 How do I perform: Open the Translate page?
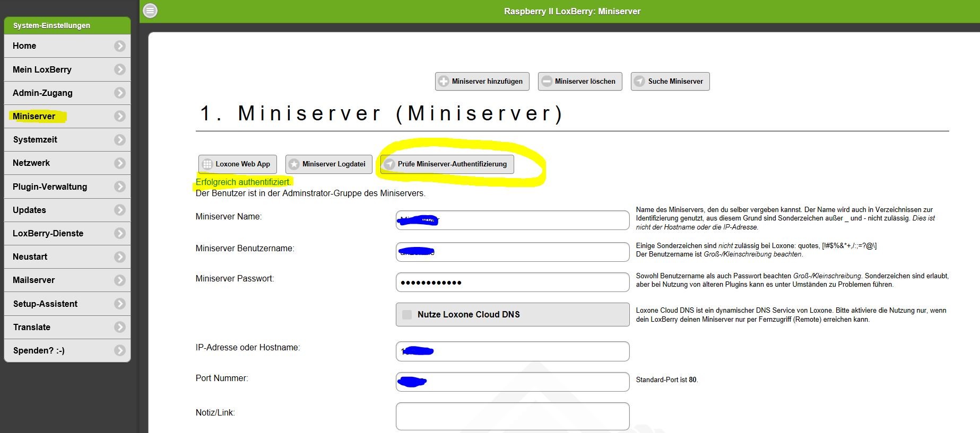tap(67, 327)
